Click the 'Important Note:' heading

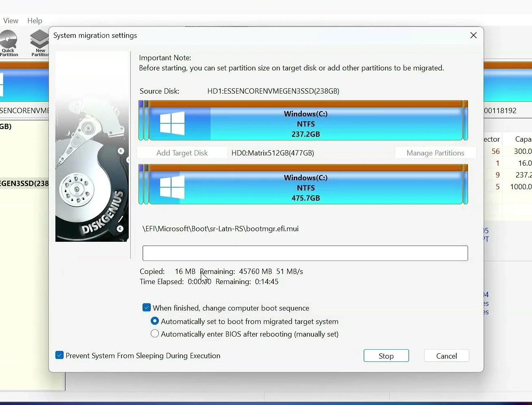click(165, 58)
